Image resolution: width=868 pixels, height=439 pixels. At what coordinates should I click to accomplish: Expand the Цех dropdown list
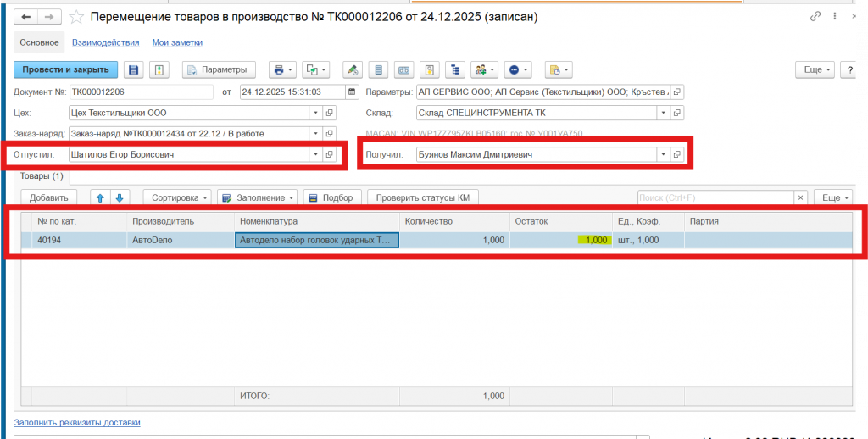point(316,112)
